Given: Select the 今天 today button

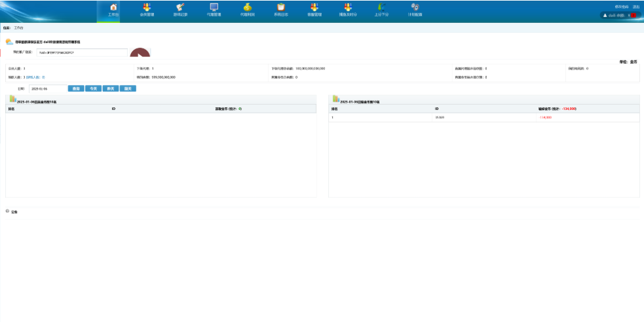Looking at the screenshot, I should (x=94, y=88).
